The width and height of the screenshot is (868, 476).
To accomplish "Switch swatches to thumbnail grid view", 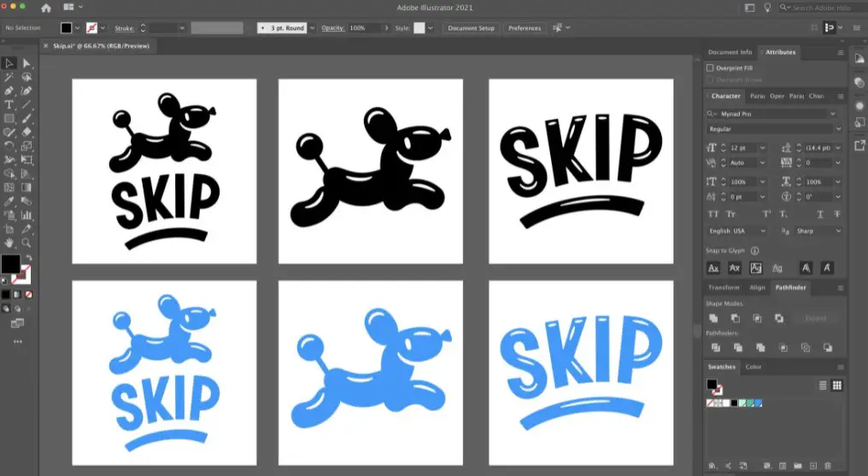I will coord(837,385).
